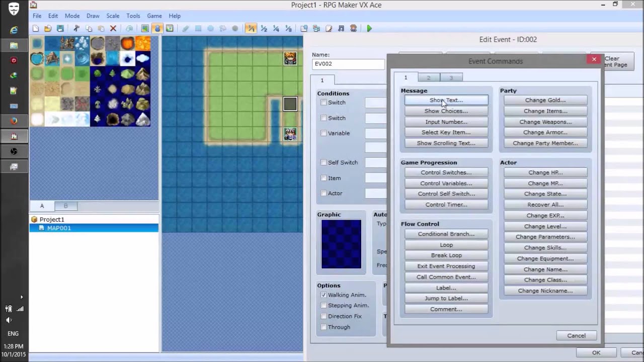Switch to Event Commands tab 2
This screenshot has height=362, width=644.
click(429, 77)
